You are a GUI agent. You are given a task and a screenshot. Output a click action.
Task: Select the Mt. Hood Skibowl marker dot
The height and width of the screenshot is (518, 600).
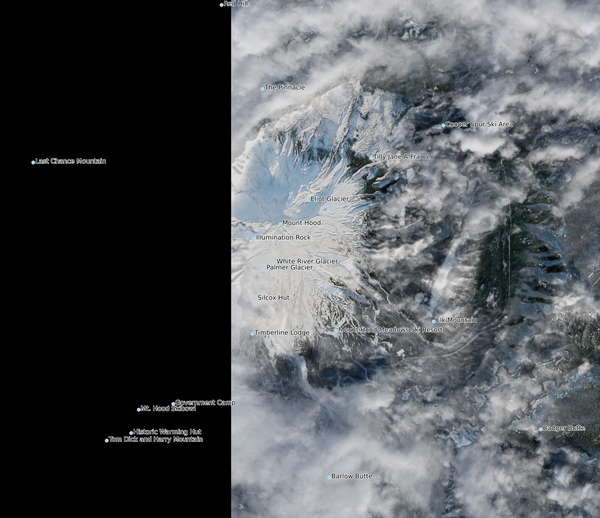coord(139,409)
